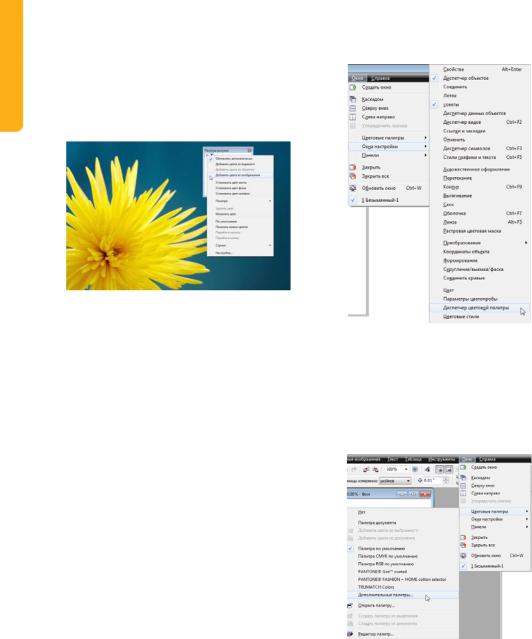This screenshot has width=532, height=639.
Task: Expand Окна настройки in the lower Окно menu
Action: tap(495, 519)
